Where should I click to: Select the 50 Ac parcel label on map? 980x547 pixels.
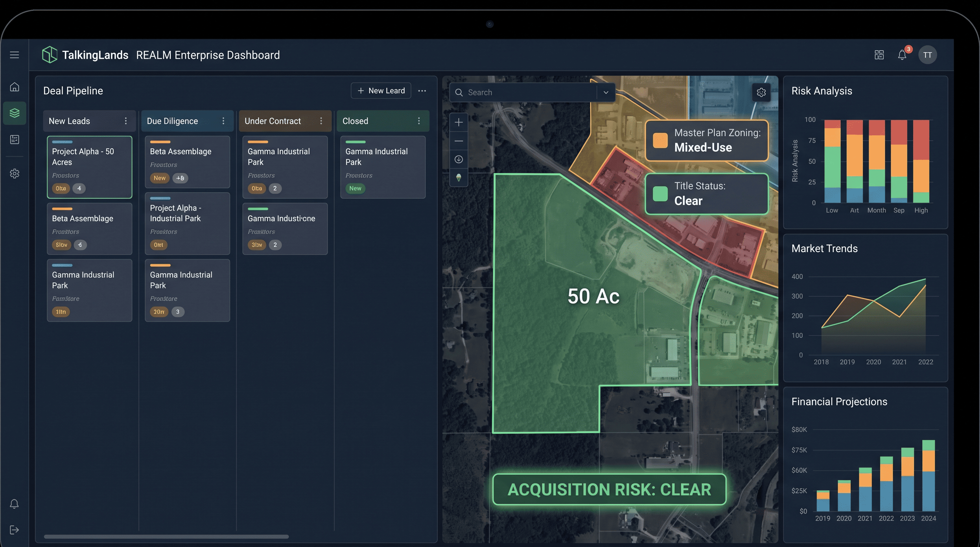click(594, 296)
